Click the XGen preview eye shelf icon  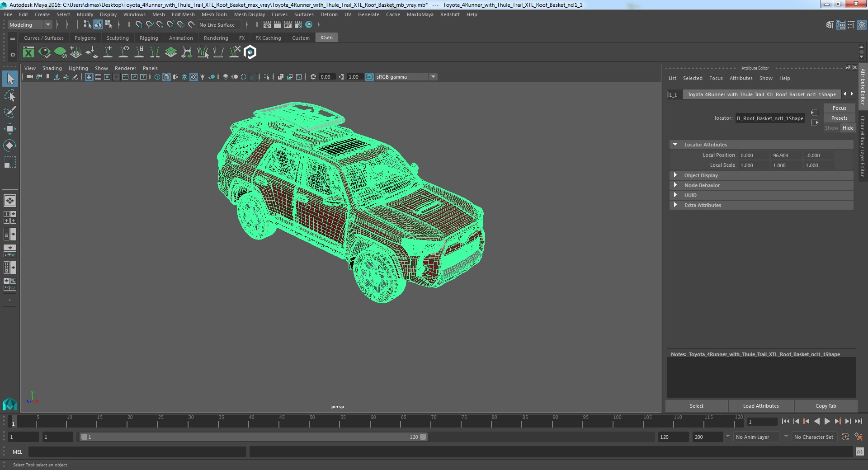(44, 52)
